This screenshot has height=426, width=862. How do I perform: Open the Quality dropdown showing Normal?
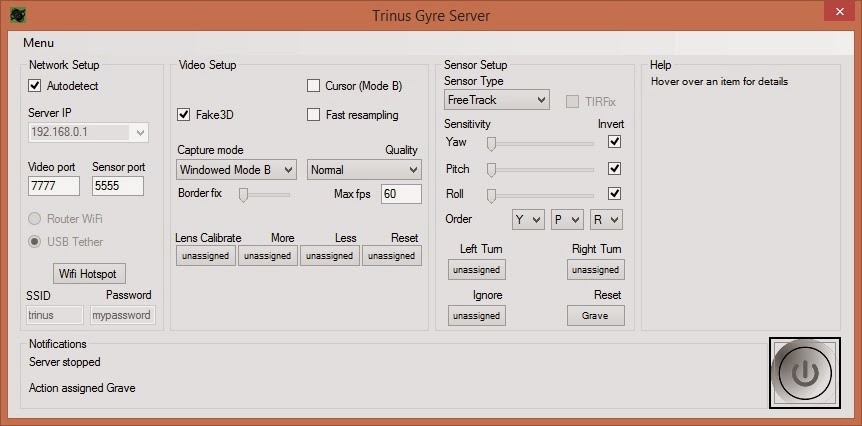pos(364,170)
